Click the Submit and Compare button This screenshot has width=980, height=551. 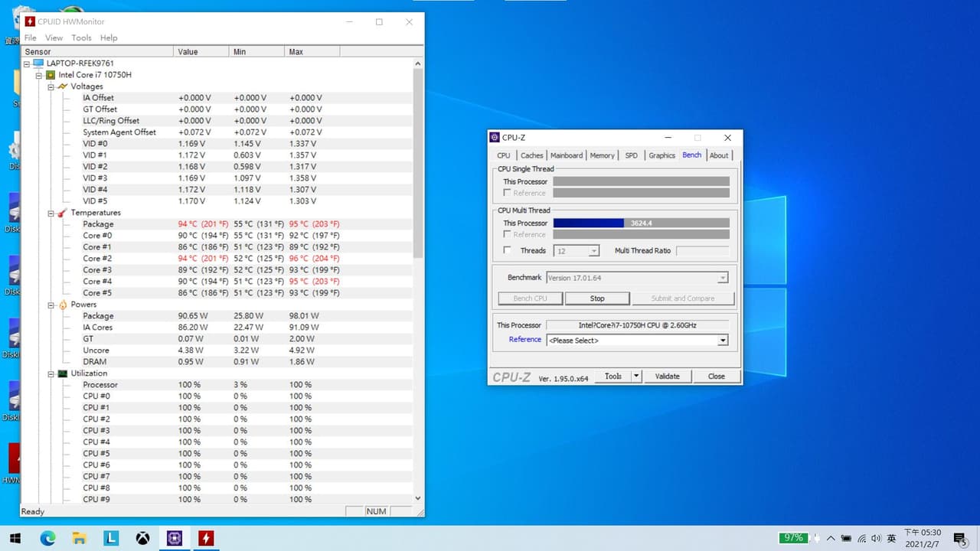pos(683,298)
